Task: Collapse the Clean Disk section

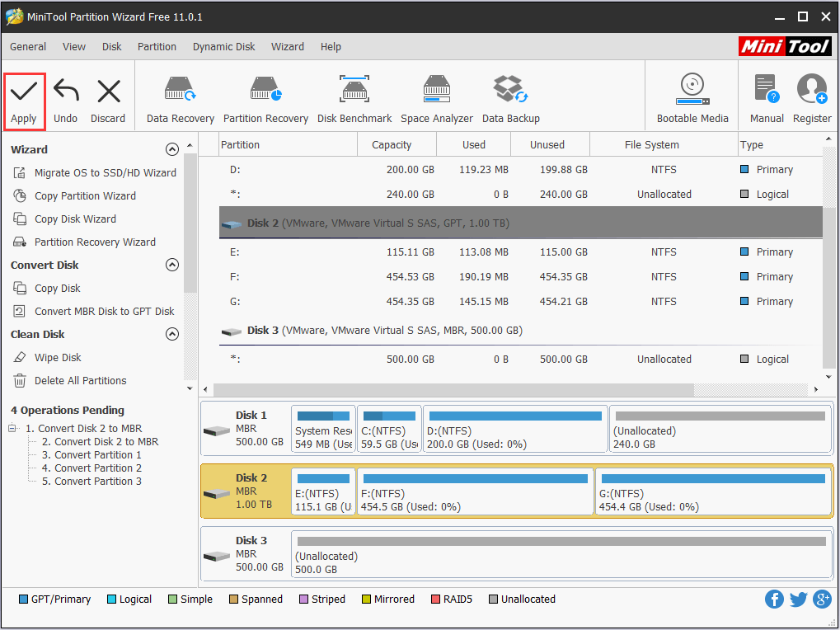Action: [x=172, y=334]
